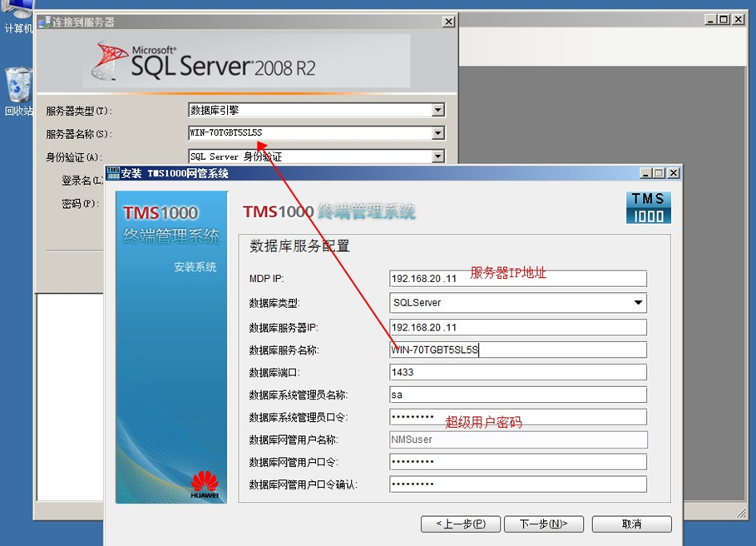
Task: Click the 密码(P) label in SQL dialog
Action: tap(81, 204)
